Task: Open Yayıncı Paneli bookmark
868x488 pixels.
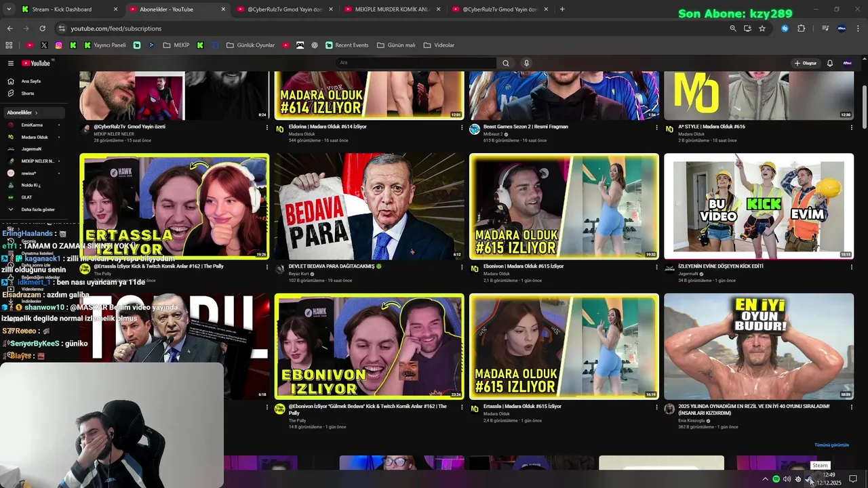Action: pyautogui.click(x=105, y=45)
